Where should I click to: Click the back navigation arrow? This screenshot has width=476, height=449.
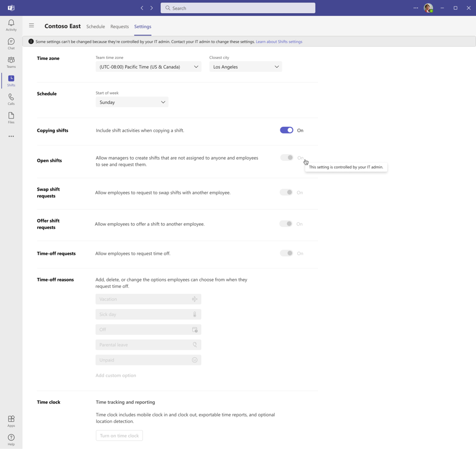pos(142,8)
